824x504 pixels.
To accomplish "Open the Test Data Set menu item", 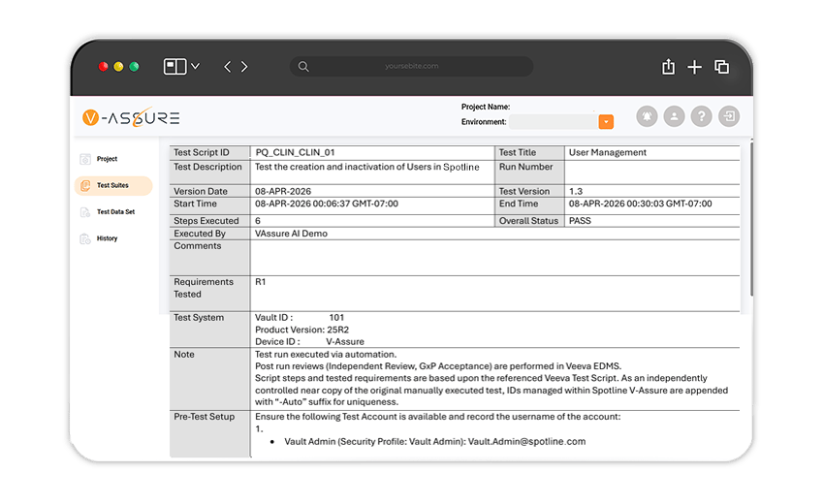I will click(115, 212).
